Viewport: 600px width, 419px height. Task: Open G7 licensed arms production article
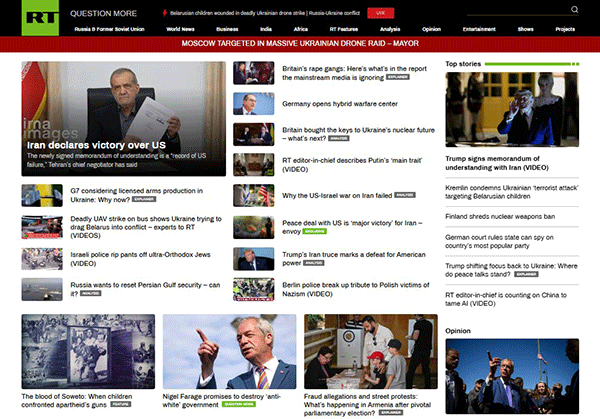[x=137, y=195]
